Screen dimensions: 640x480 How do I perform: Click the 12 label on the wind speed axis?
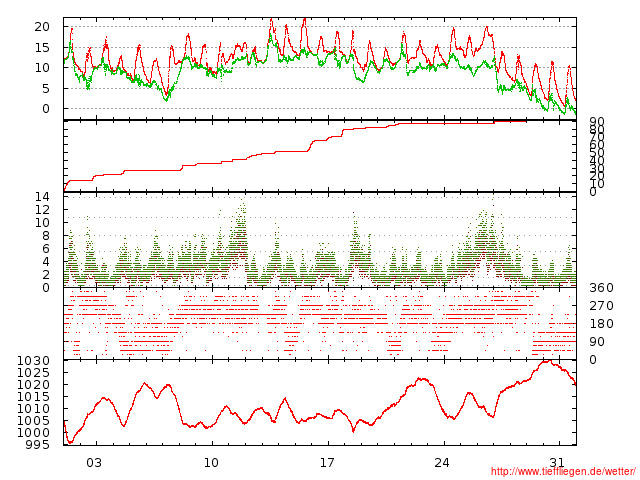pyautogui.click(x=42, y=210)
